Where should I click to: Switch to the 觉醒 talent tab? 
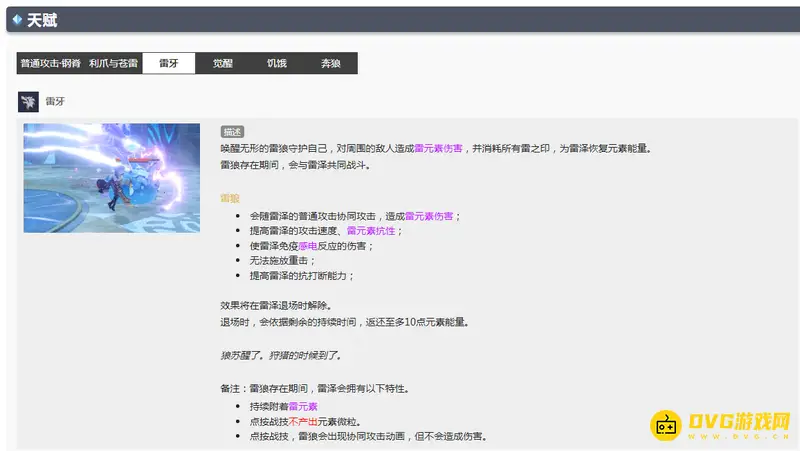tap(222, 63)
